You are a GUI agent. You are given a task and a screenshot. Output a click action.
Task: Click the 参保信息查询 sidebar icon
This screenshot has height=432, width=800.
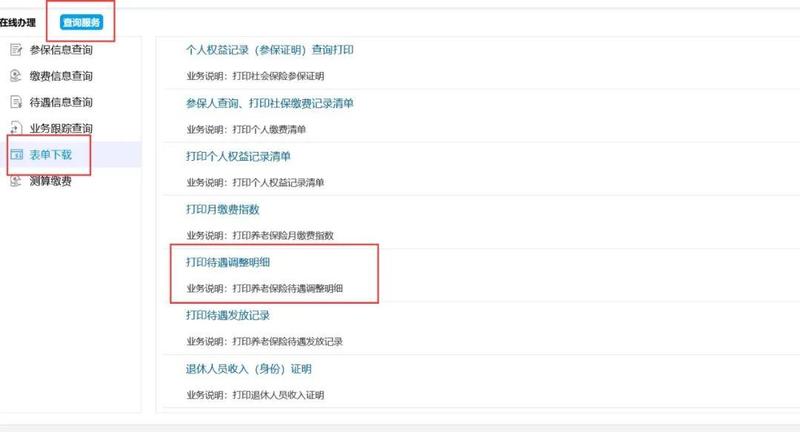pyautogui.click(x=16, y=49)
